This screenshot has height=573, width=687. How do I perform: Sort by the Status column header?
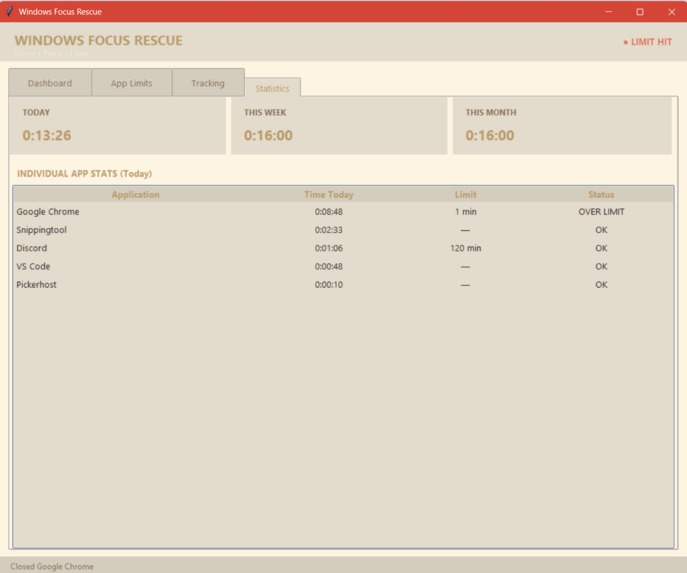pos(601,195)
